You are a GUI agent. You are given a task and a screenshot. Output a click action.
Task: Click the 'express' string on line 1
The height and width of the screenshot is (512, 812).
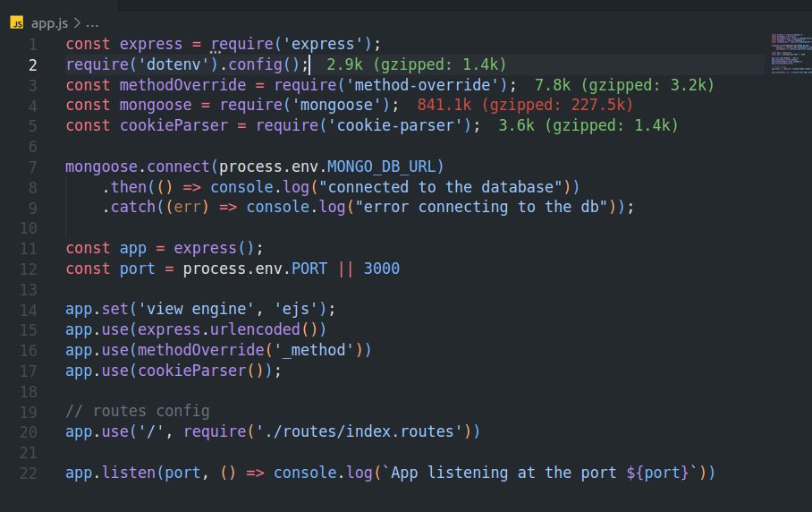pos(323,44)
